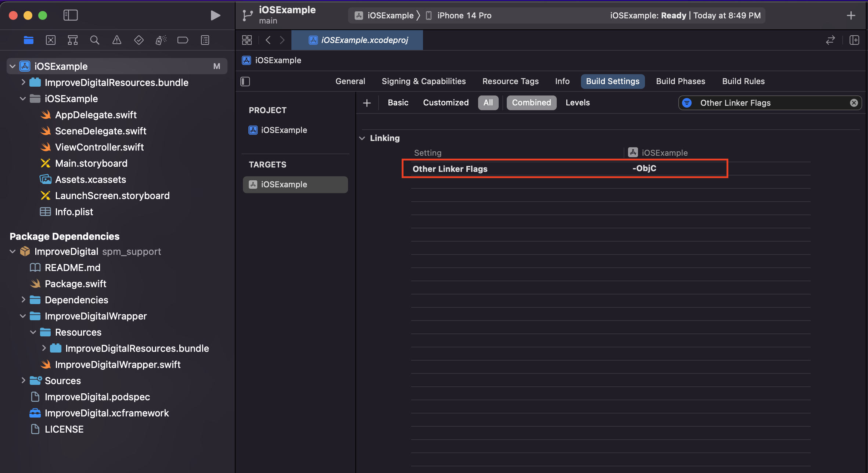Screen dimensions: 868x473
Task: Expand the Dependencies folder
Action: pos(23,300)
